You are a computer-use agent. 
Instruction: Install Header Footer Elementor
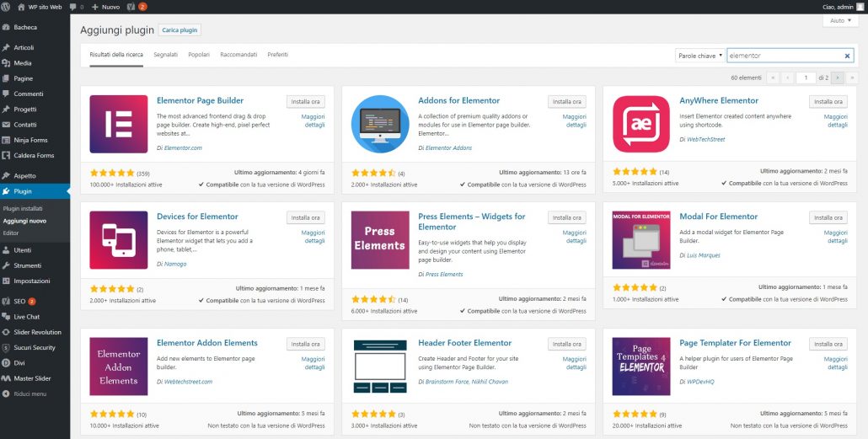(567, 345)
